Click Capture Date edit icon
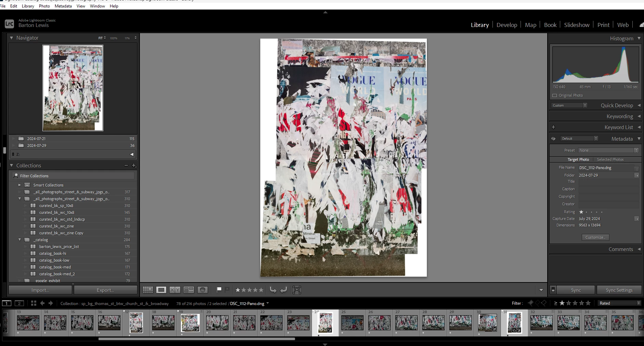 coord(636,219)
